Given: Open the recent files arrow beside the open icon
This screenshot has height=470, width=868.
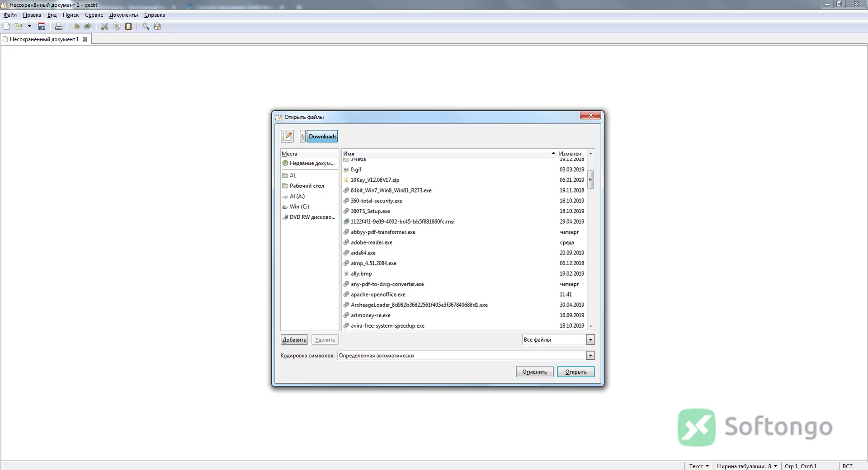Looking at the screenshot, I should 29,27.
